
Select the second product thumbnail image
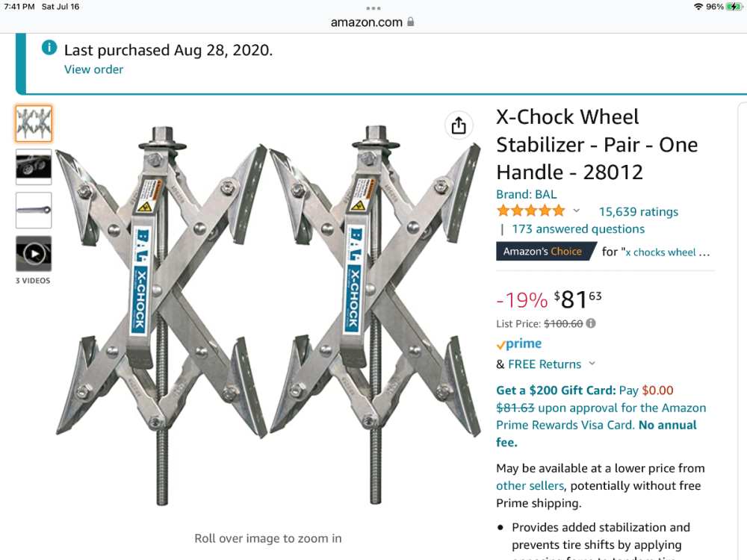pyautogui.click(x=34, y=167)
